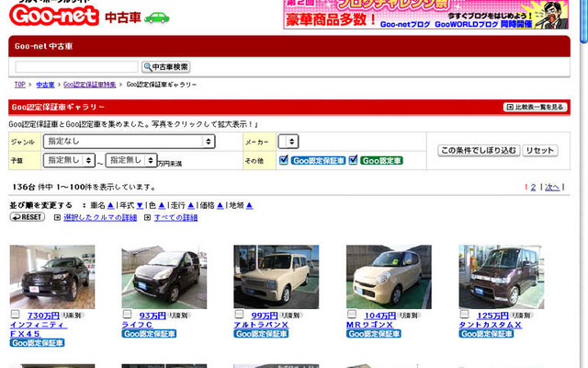The height and width of the screenshot is (368, 588).
Task: Open すべての詳細 link
Action: [175, 217]
